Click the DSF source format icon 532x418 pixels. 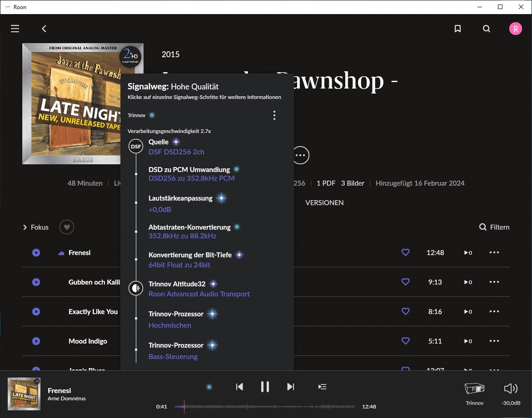[x=136, y=147]
